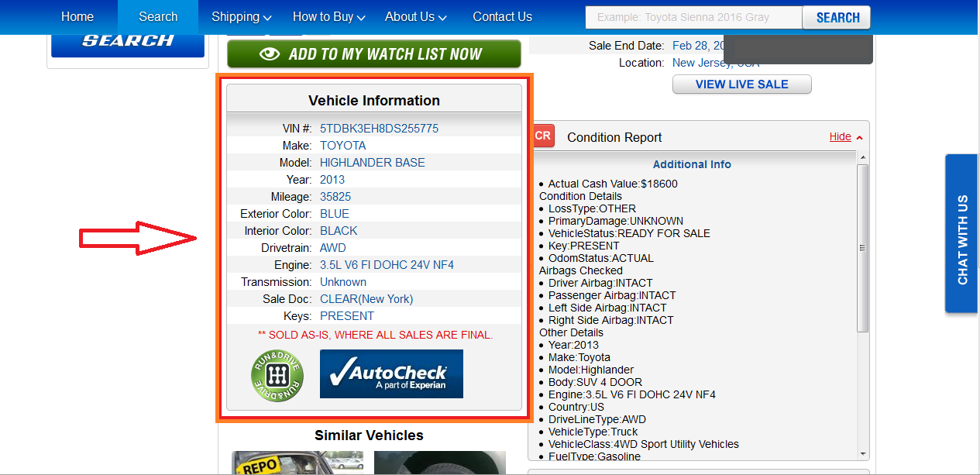Click the red CR condition report icon
Image resolution: width=980 pixels, height=475 pixels.
tap(543, 136)
